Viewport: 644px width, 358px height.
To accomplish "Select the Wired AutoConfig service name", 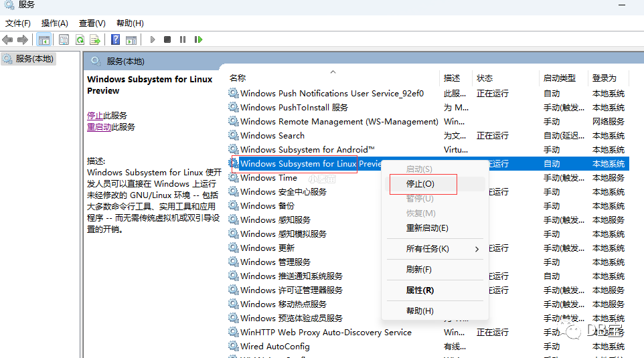I will point(274,347).
